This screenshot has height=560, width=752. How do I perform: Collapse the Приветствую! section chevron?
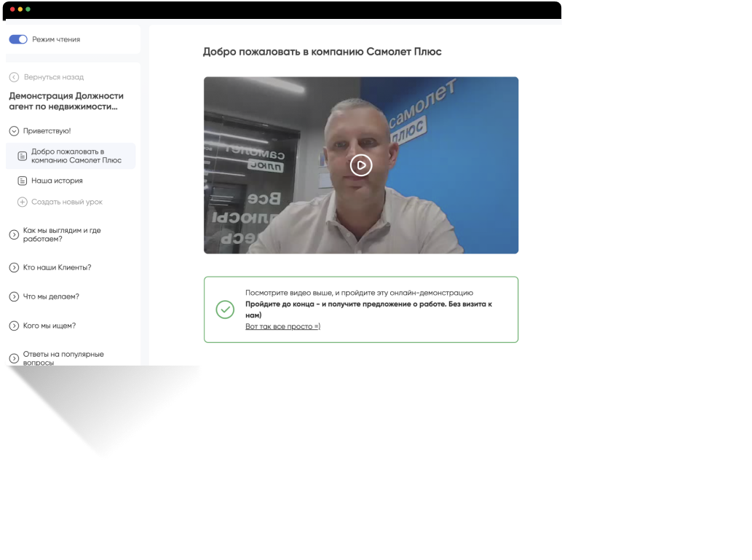[x=14, y=131]
